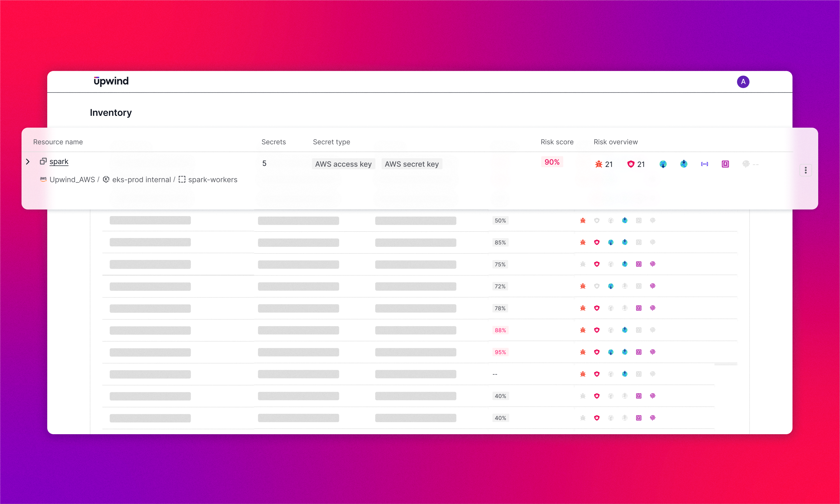The height and width of the screenshot is (504, 840).
Task: Click the Kubernetes icon before eks-prod internal
Action: coord(106,179)
